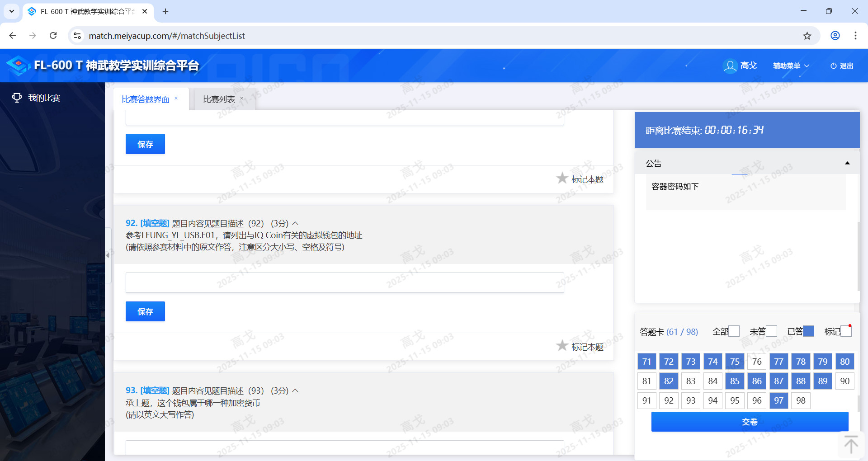
Task: Reload the page using the refresh icon
Action: [x=53, y=36]
